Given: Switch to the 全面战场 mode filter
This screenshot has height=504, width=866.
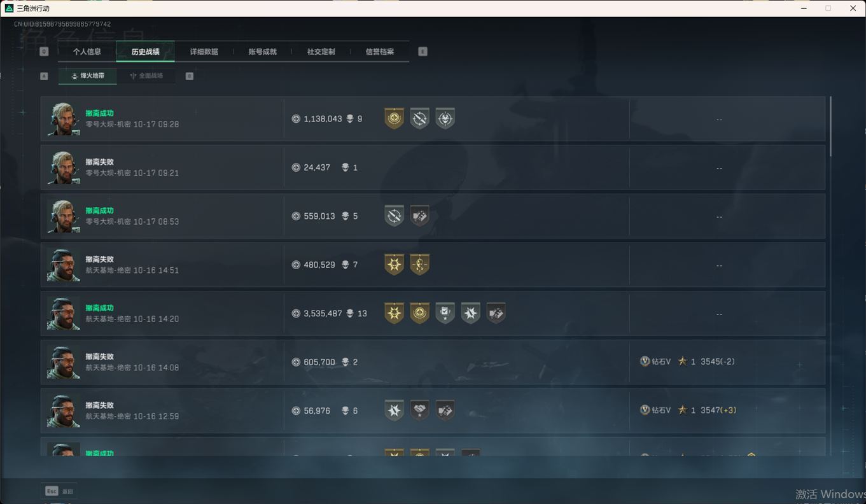Looking at the screenshot, I should 146,76.
